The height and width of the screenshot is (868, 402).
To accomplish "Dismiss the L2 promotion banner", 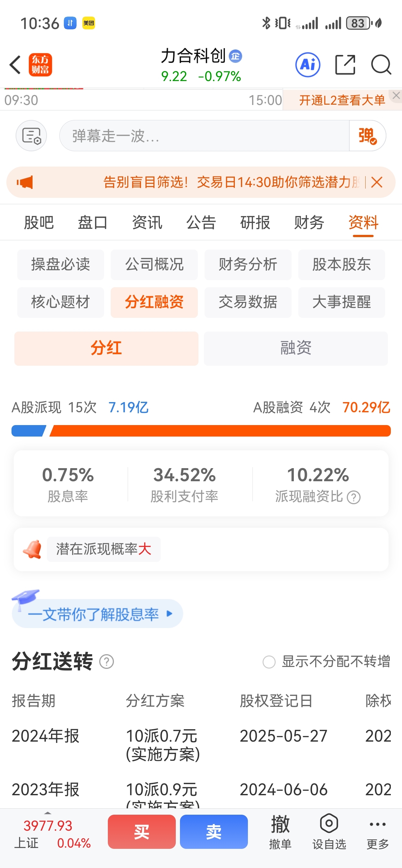I will (x=396, y=95).
